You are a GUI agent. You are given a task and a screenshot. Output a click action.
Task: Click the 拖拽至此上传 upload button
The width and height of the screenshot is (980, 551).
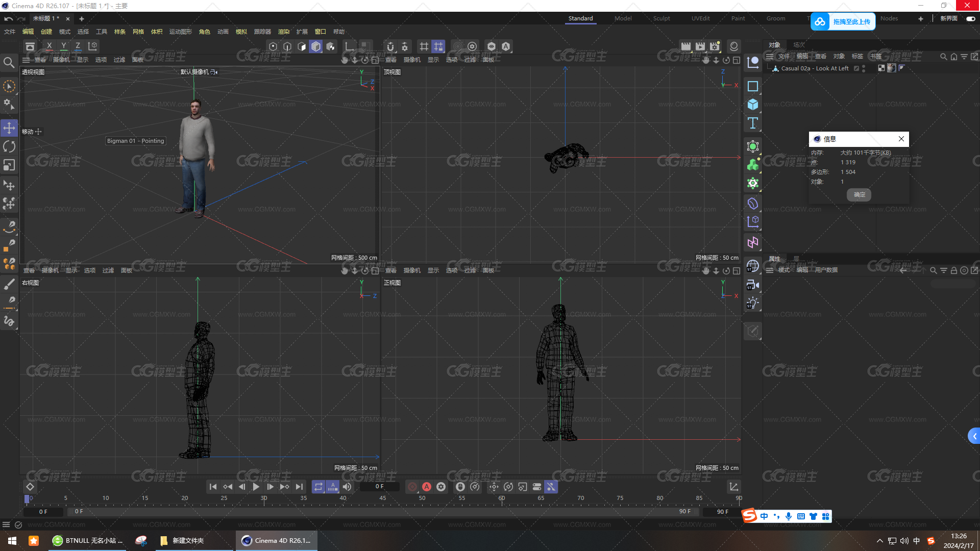pos(843,21)
